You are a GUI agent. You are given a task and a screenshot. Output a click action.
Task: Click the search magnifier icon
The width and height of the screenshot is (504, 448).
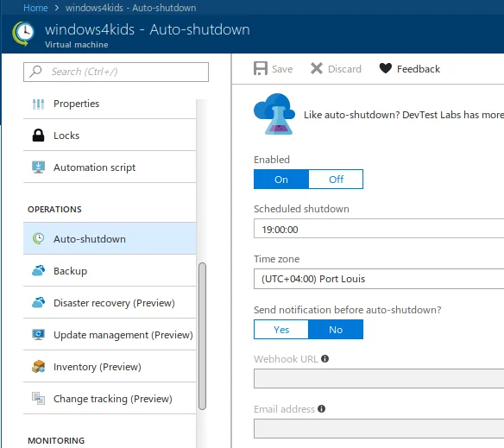tap(35, 72)
